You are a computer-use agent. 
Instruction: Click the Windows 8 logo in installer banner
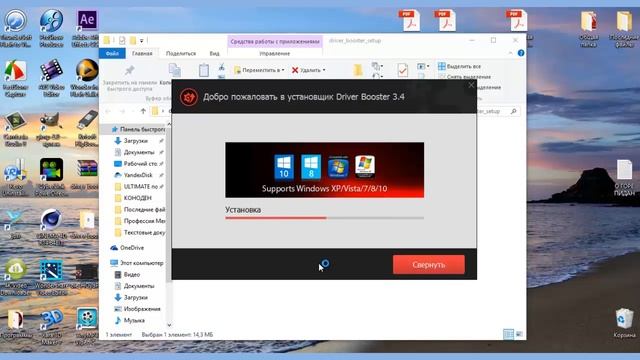pyautogui.click(x=311, y=167)
